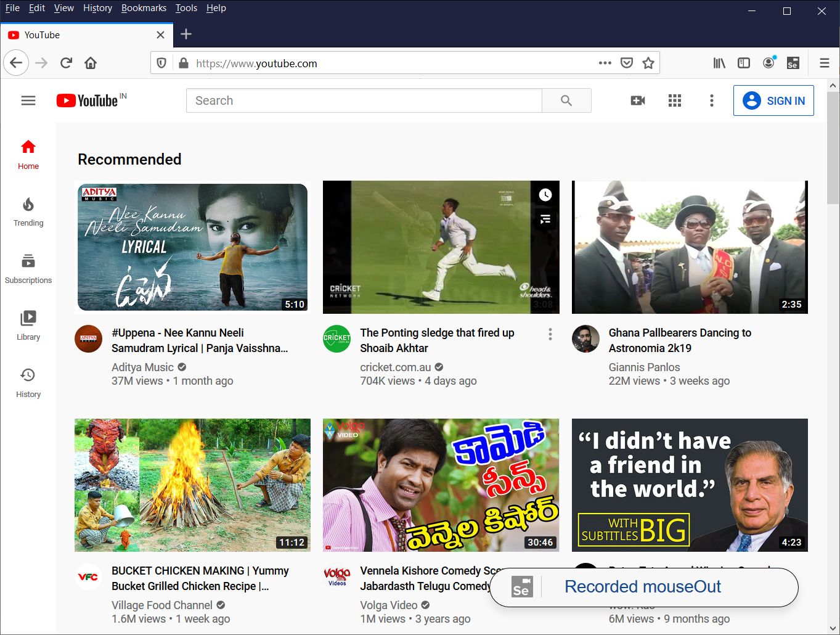Toggle the sidebars toolbar icon
This screenshot has height=635, width=840.
pos(744,63)
